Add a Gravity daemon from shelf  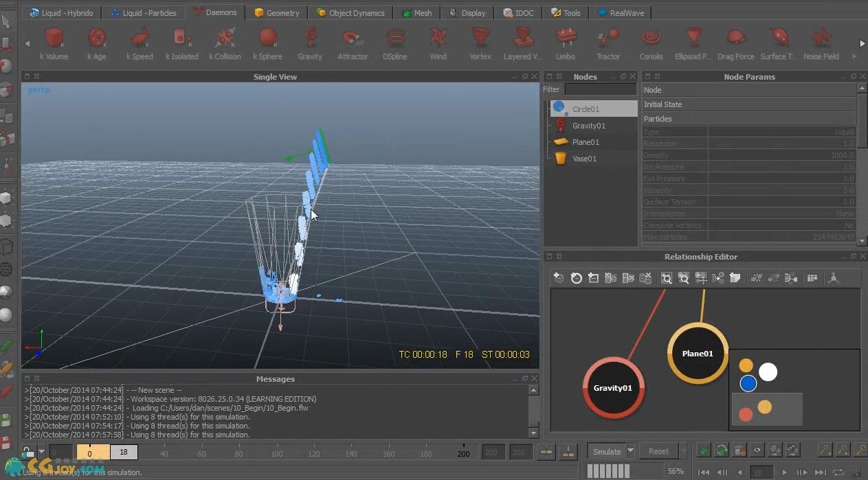[310, 43]
